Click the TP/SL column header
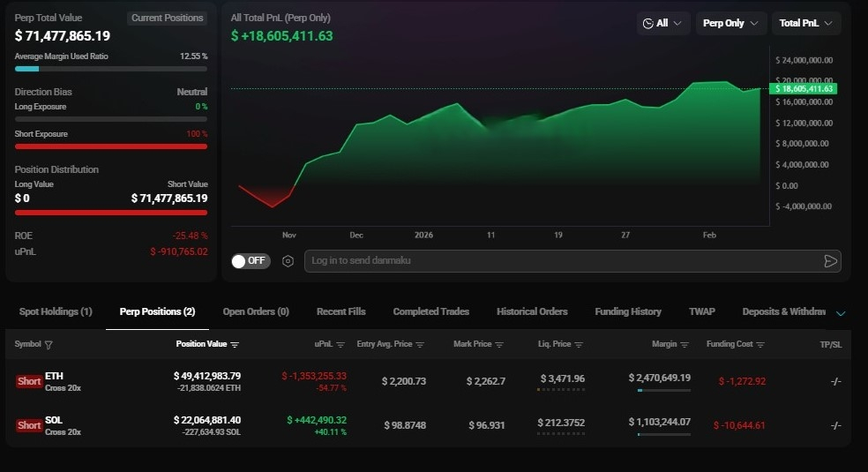Screen dimensions: 868x472 point(830,345)
